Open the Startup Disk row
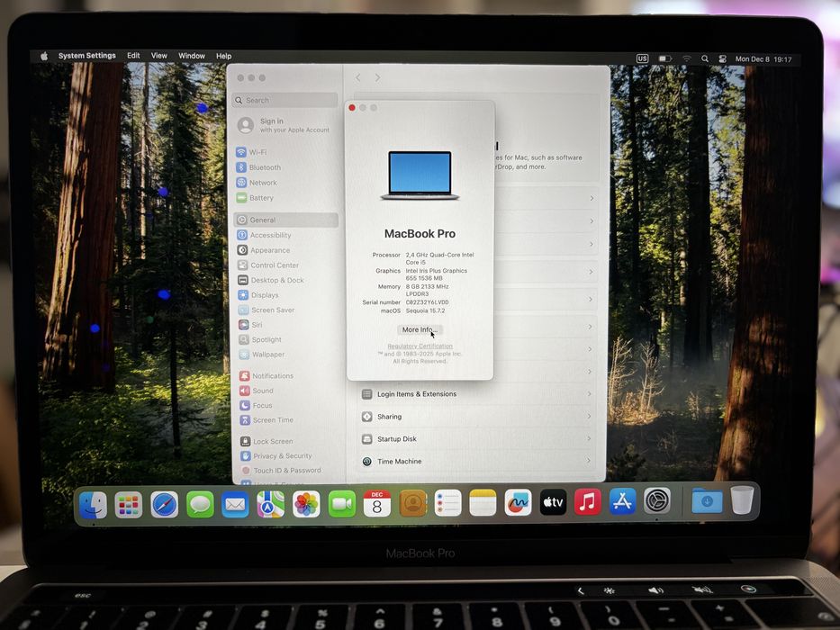Image resolution: width=840 pixels, height=630 pixels. 478,439
